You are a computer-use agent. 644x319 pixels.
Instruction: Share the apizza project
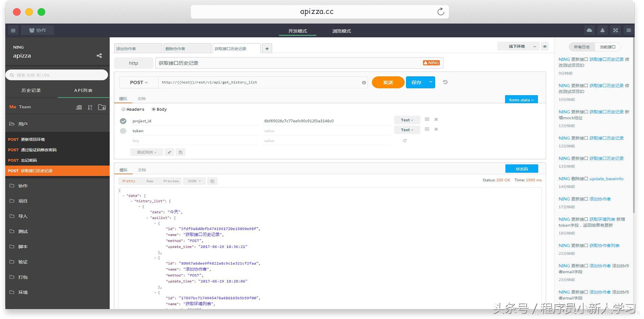tap(99, 56)
